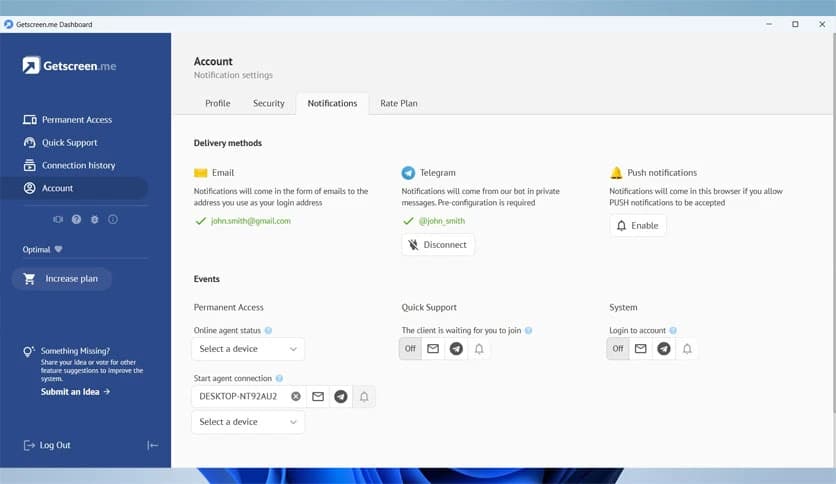Click the info icon next to Online agent status
Screen dimensions: 836x484
tap(268, 330)
